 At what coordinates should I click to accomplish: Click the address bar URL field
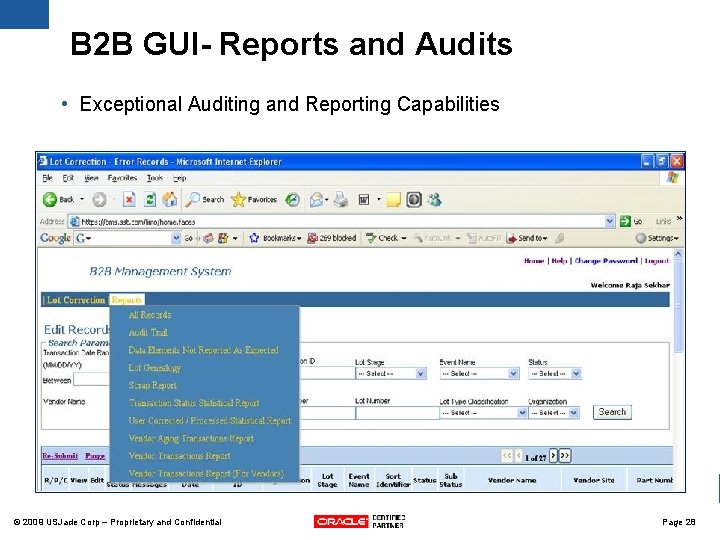point(342,221)
